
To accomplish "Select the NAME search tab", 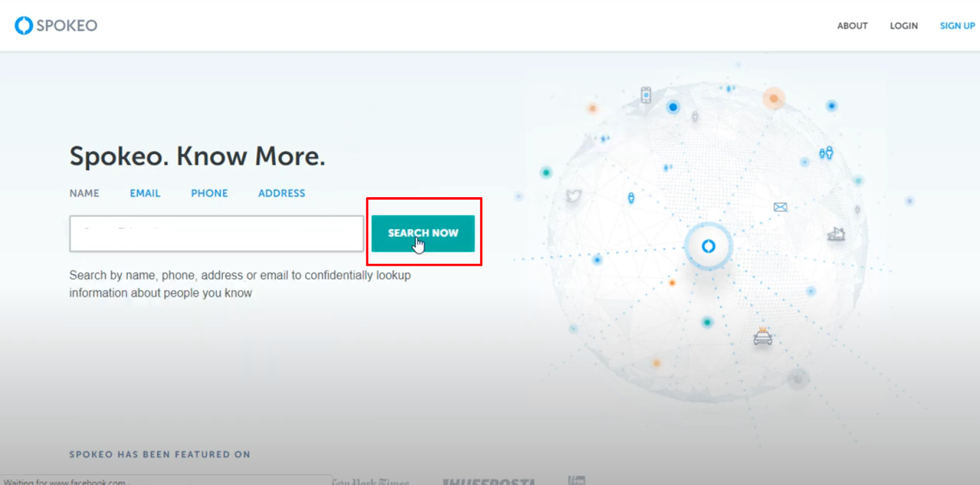I will pyautogui.click(x=84, y=193).
